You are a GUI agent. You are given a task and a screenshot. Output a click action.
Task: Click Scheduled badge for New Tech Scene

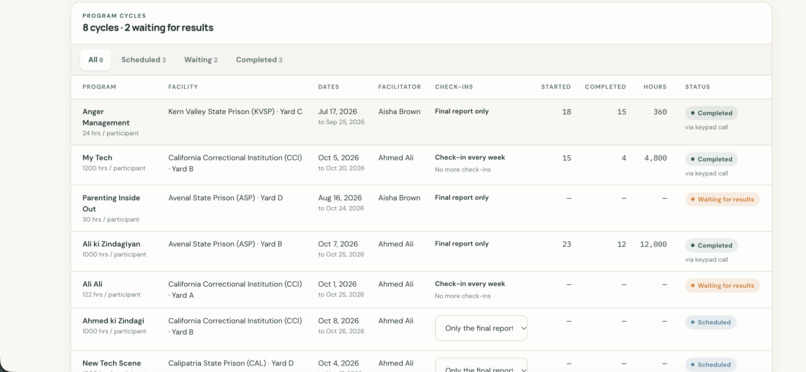(710, 365)
